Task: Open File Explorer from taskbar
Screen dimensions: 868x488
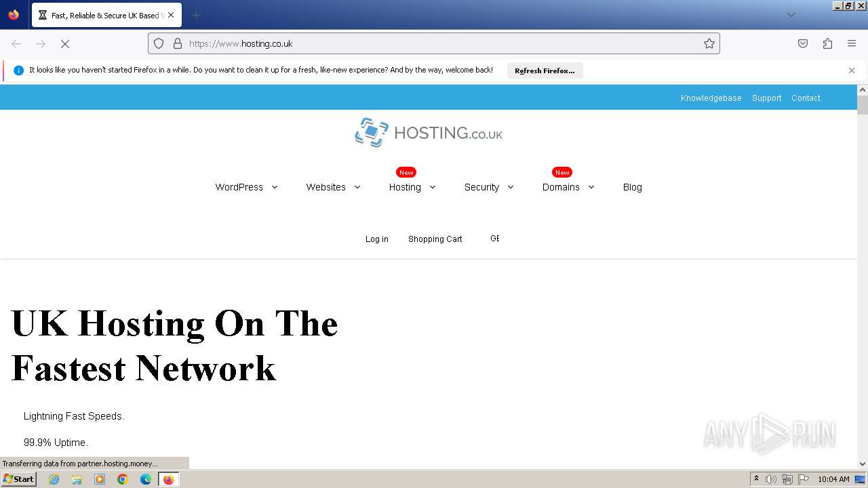Action: tap(77, 479)
